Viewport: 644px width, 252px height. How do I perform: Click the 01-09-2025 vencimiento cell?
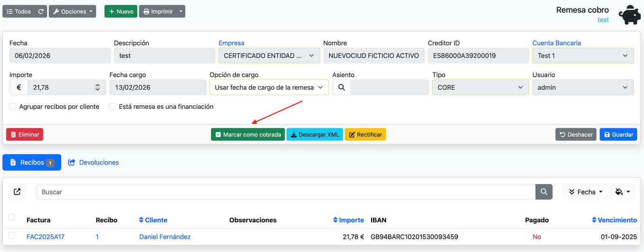pyautogui.click(x=619, y=237)
